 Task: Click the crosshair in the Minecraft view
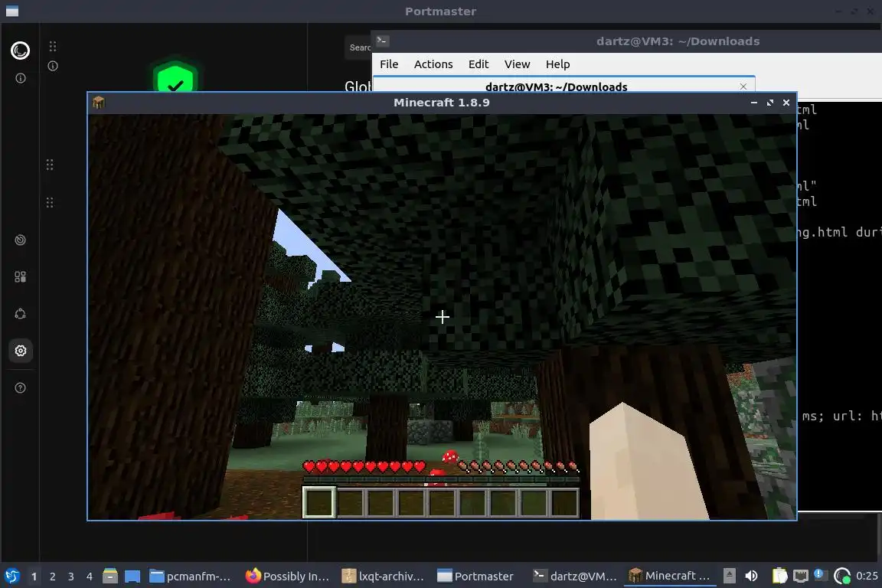pyautogui.click(x=442, y=317)
